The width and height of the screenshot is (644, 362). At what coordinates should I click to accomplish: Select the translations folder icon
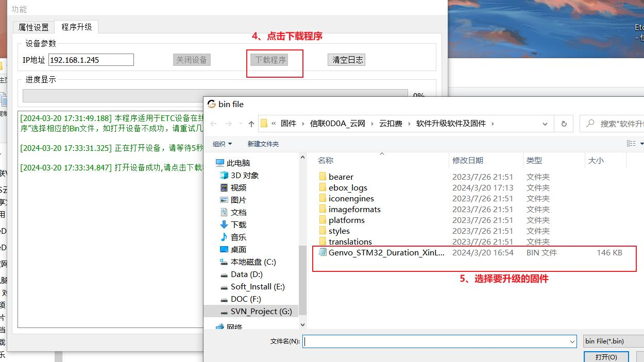(323, 242)
